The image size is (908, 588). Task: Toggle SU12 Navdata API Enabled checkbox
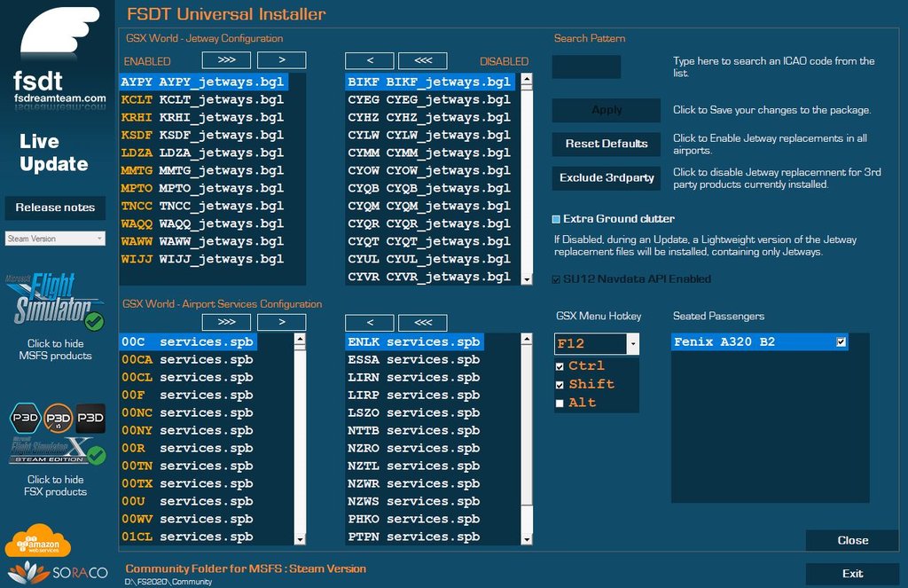(556, 279)
